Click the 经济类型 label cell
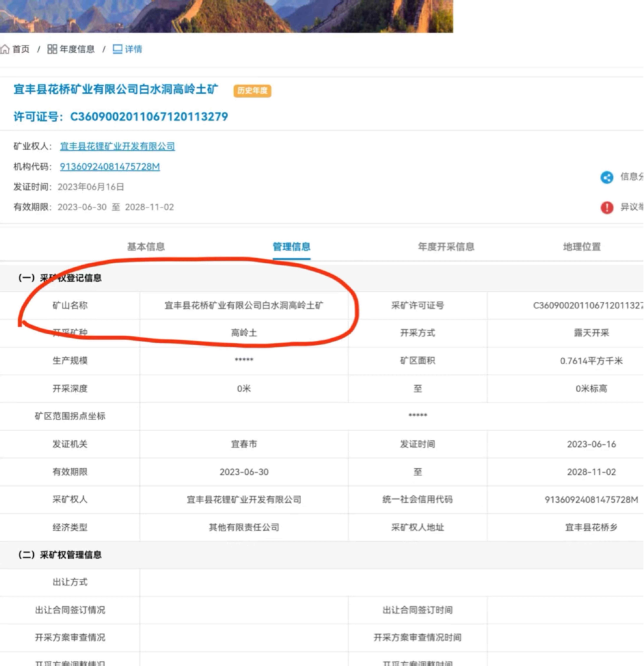Screen dimensions: 644x666 [70, 527]
